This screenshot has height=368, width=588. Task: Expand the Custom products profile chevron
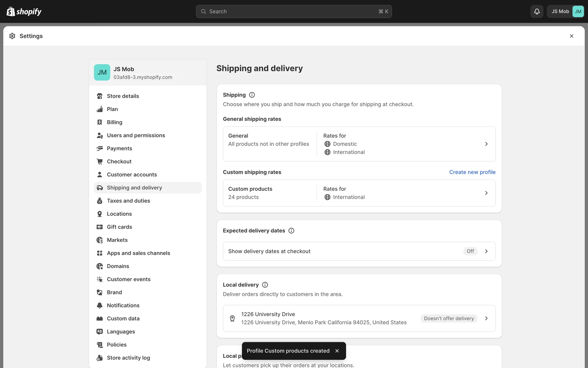click(486, 193)
